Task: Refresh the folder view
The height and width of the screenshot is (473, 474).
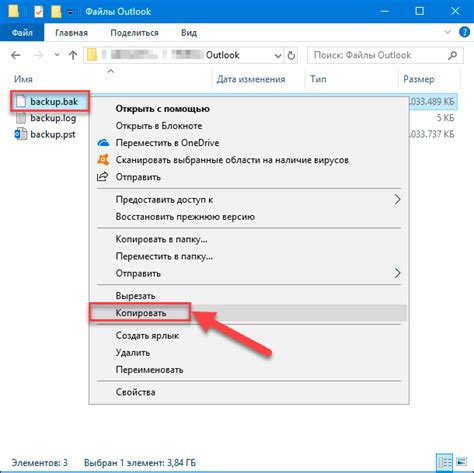Action: tap(291, 55)
